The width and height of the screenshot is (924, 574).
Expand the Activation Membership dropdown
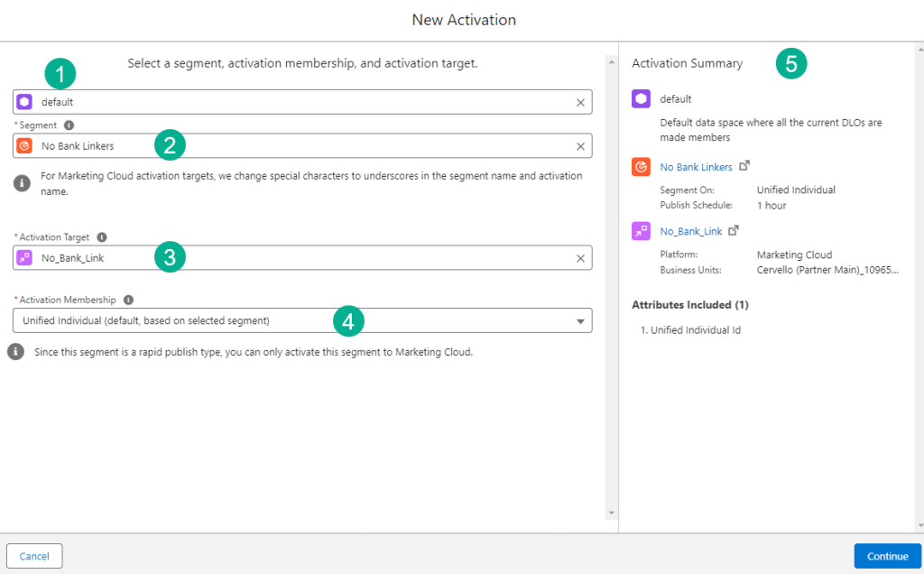click(x=579, y=321)
